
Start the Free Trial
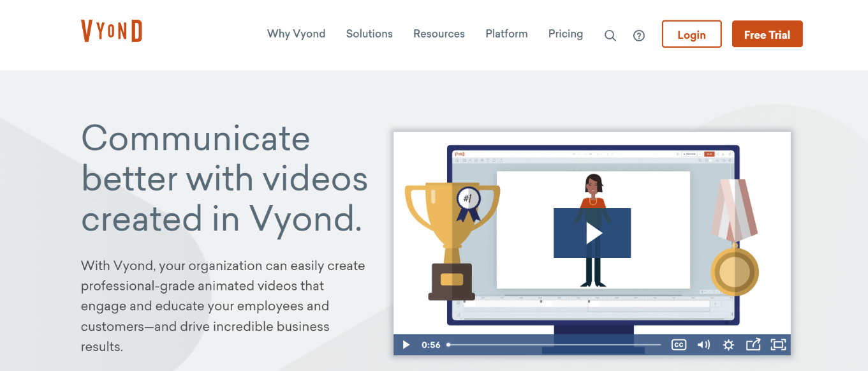tap(767, 34)
